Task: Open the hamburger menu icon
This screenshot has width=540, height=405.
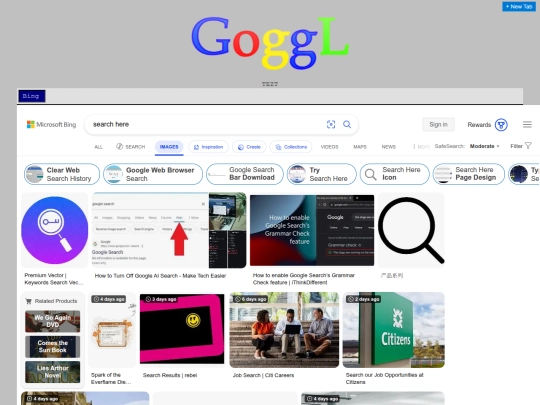Action: tap(527, 124)
